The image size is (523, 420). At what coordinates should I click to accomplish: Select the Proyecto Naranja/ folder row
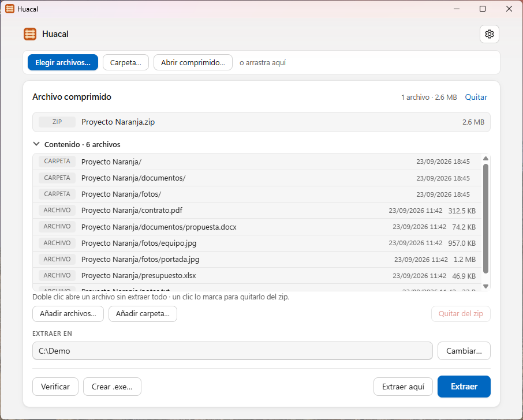point(257,162)
